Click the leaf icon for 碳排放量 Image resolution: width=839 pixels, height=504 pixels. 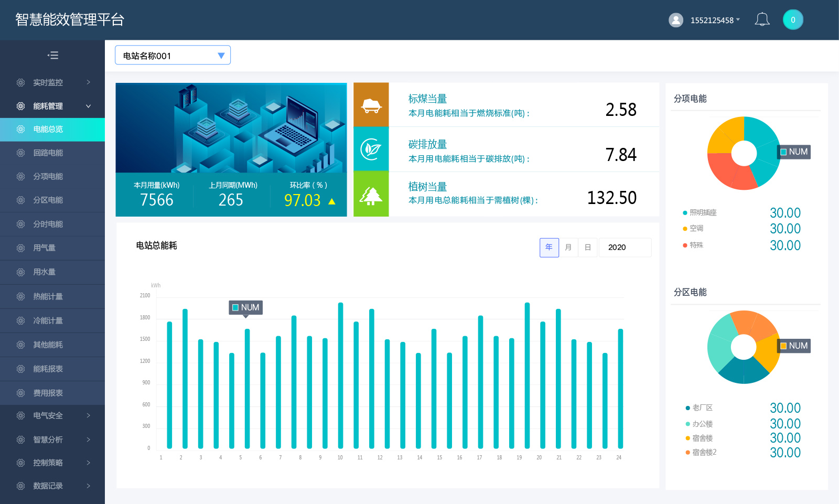click(x=371, y=149)
